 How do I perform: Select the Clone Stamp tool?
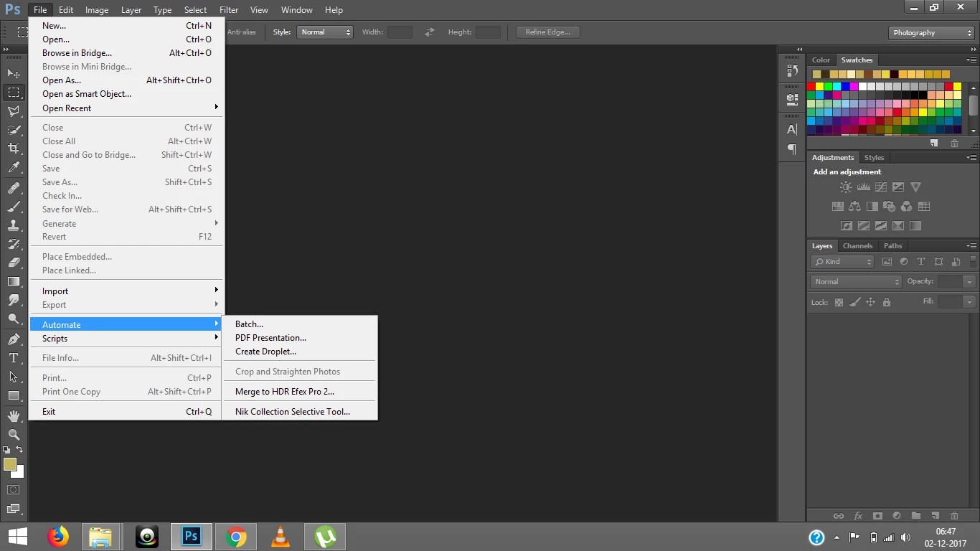pyautogui.click(x=14, y=225)
